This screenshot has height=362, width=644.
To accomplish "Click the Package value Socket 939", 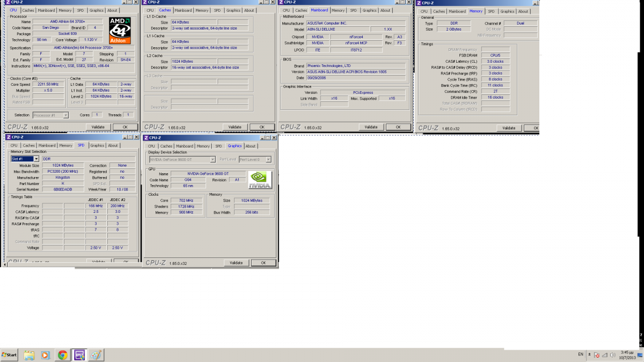I will tap(69, 33).
